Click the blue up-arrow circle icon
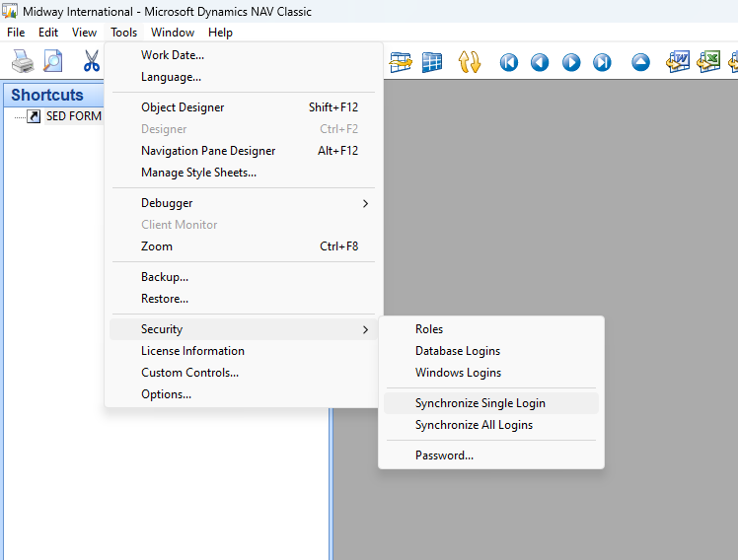The image size is (738, 560). coord(640,62)
